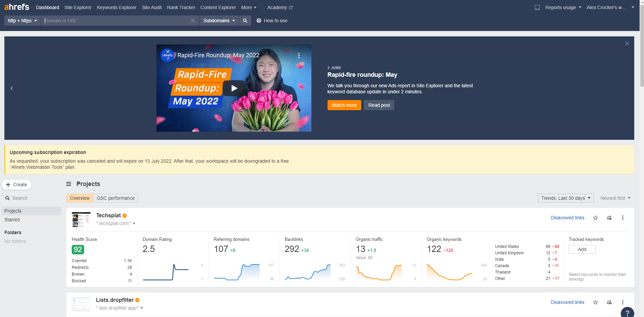This screenshot has width=644, height=317.
Task: Click the Health Score 92 badge
Action: (78, 250)
